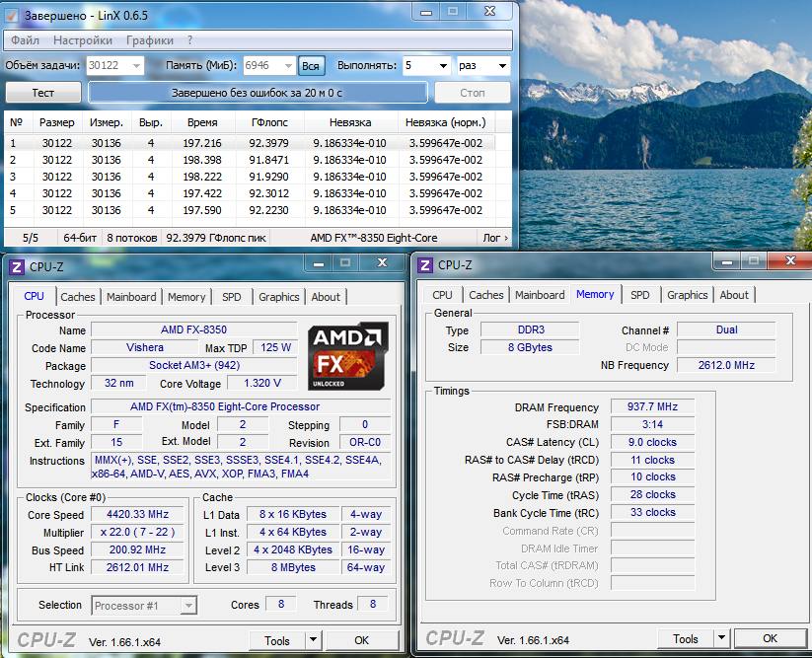Click the Z icon in right CPU-Z title bar
Viewport: 812px width, 658px height.
click(x=425, y=265)
